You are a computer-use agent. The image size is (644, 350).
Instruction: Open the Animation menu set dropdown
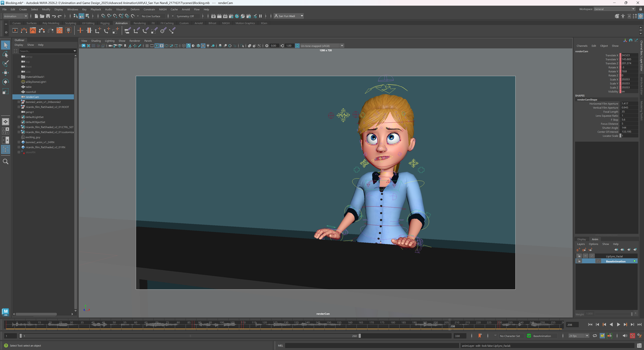(15, 16)
